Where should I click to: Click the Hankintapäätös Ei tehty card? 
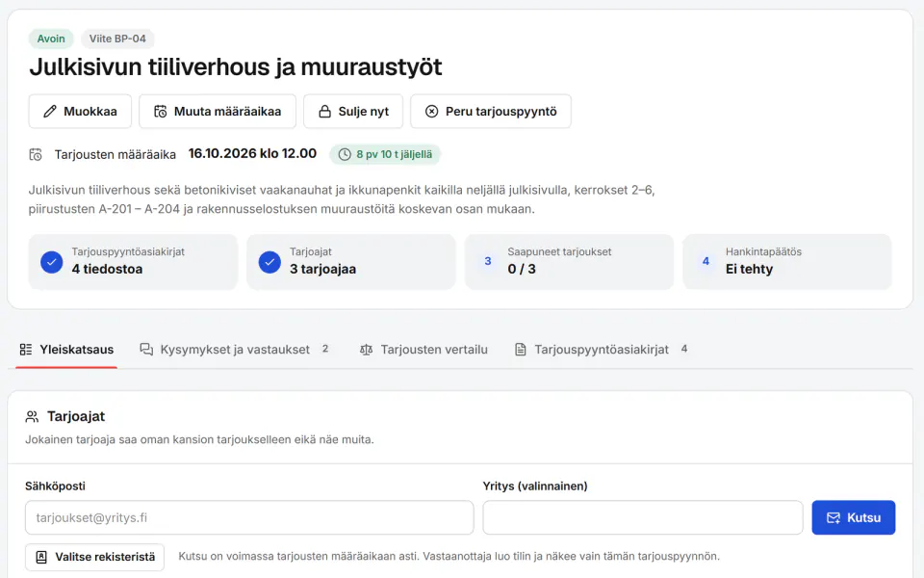(x=787, y=262)
